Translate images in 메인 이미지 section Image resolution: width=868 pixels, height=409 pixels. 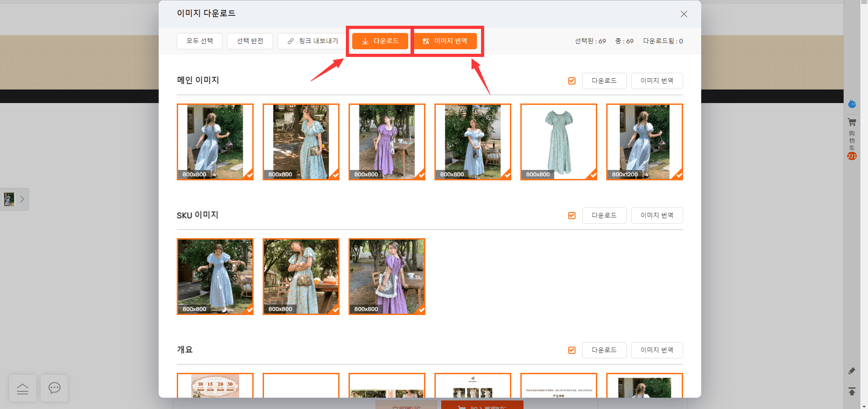(x=657, y=81)
